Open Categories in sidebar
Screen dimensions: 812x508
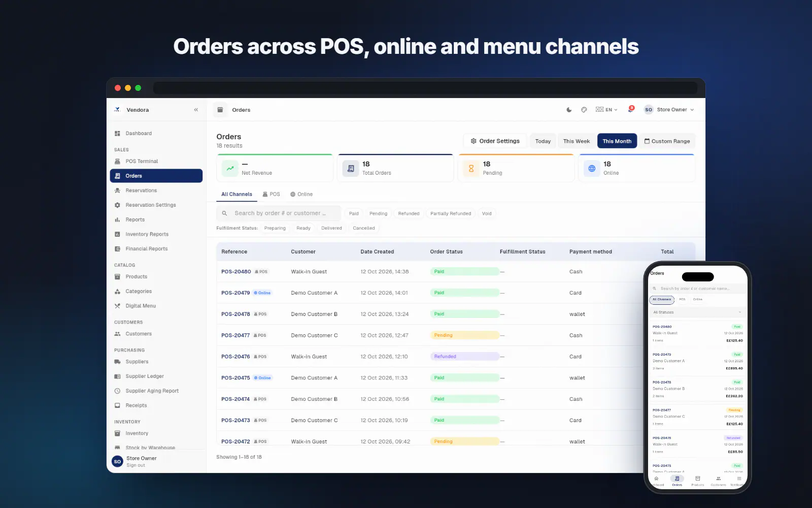pyautogui.click(x=156, y=292)
